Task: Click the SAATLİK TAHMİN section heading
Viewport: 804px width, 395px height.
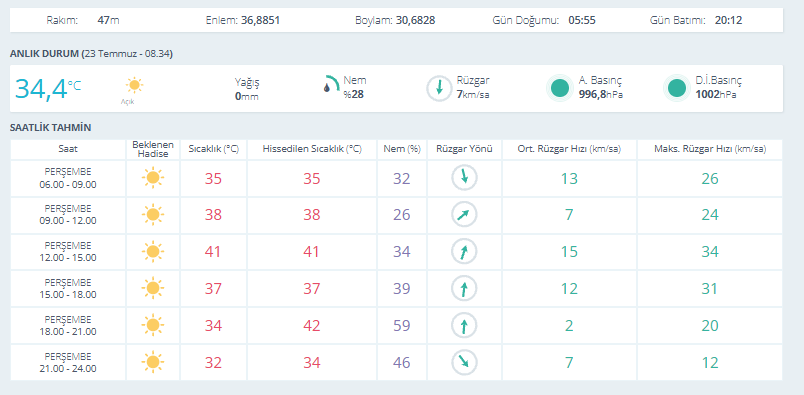Action: (50, 128)
